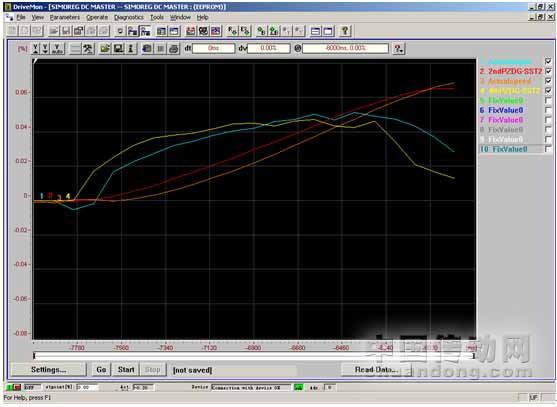Enable channel 10 FixValue0 checkbox

pyautogui.click(x=548, y=149)
